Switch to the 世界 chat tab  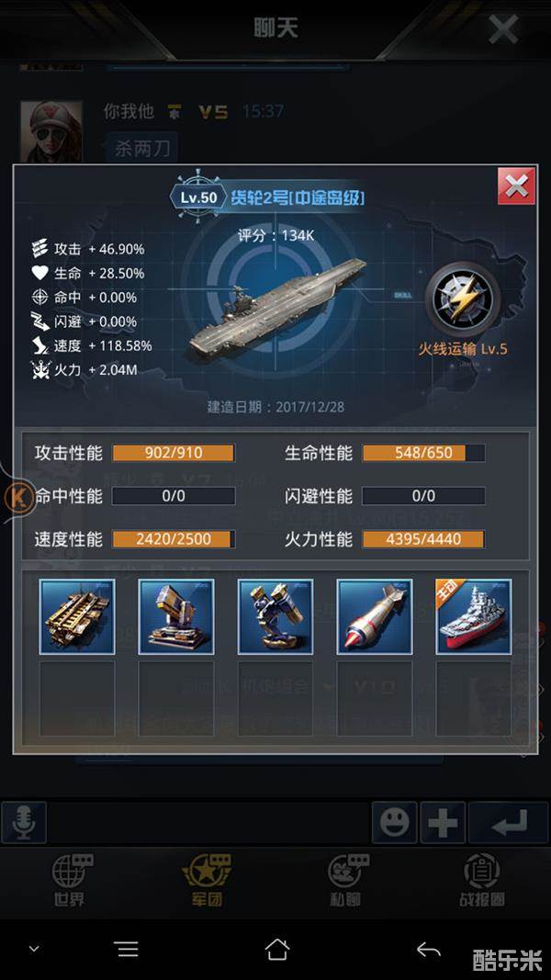70,880
